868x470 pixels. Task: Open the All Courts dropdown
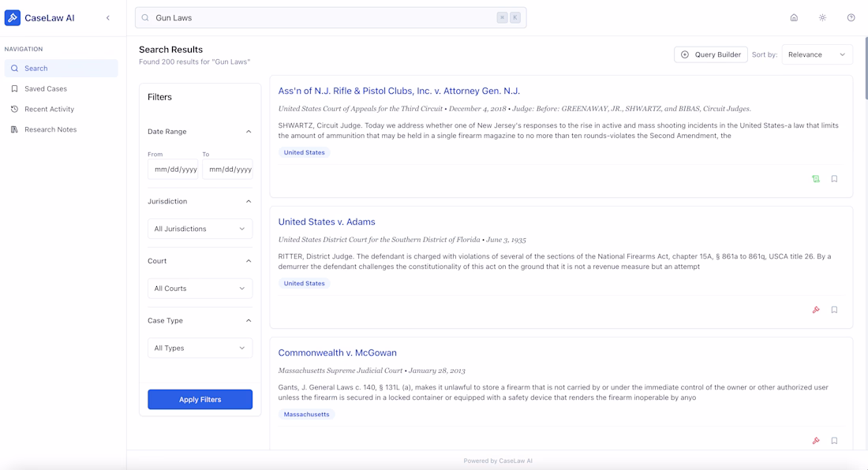[200, 289]
